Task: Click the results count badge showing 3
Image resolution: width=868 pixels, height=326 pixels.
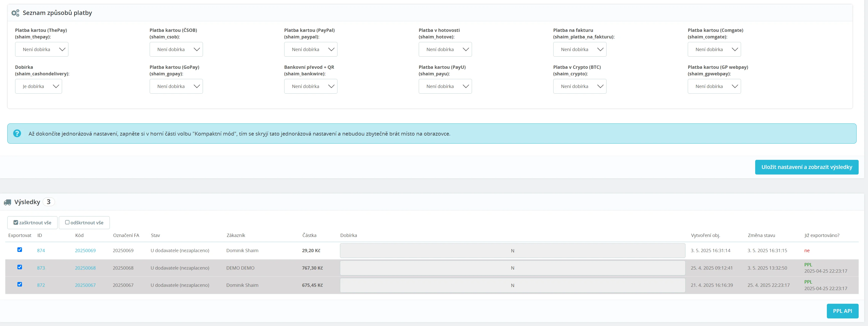Action: tap(48, 202)
